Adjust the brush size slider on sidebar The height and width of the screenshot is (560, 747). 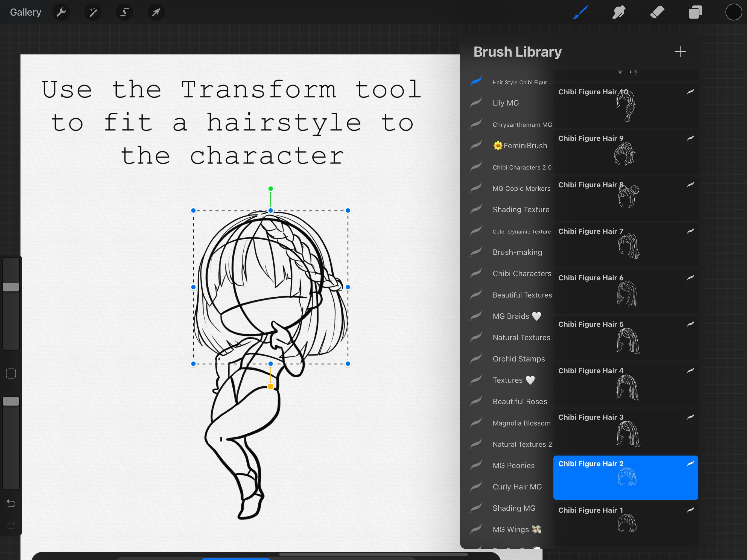11,286
